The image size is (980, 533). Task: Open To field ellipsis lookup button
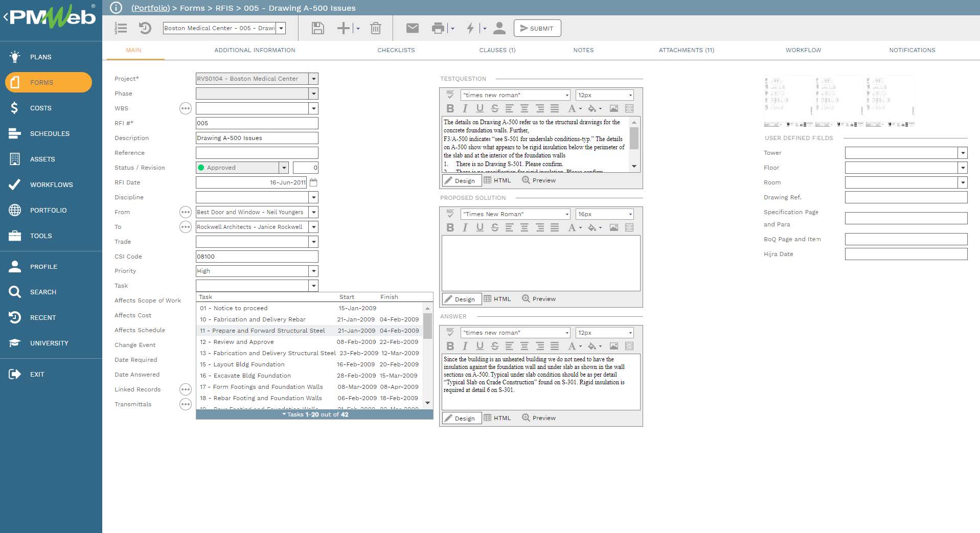pyautogui.click(x=186, y=227)
